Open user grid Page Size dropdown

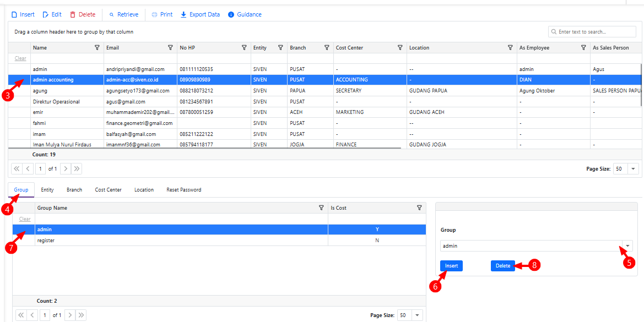634,168
